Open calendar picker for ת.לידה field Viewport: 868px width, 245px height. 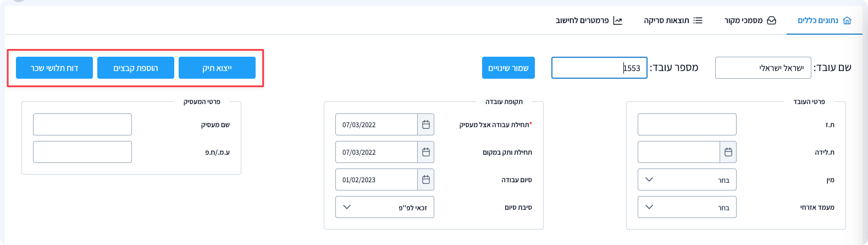(728, 153)
